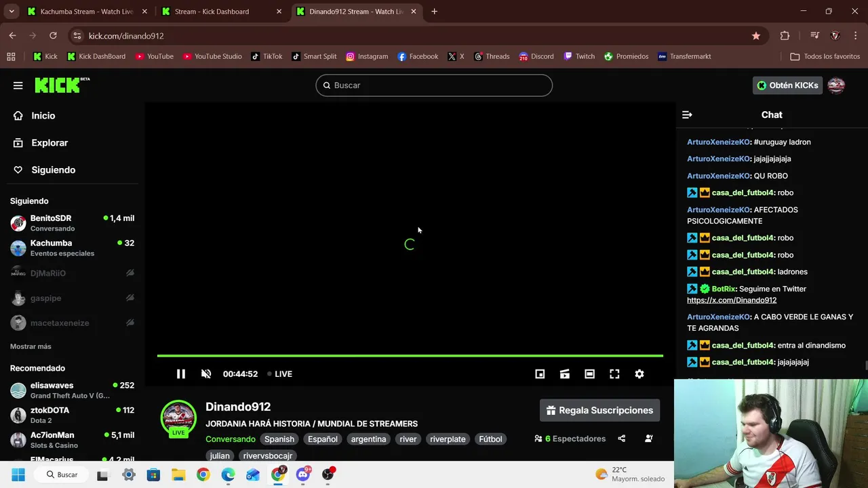868x488 pixels.
Task: Open a new browser tab
Action: [434, 12]
